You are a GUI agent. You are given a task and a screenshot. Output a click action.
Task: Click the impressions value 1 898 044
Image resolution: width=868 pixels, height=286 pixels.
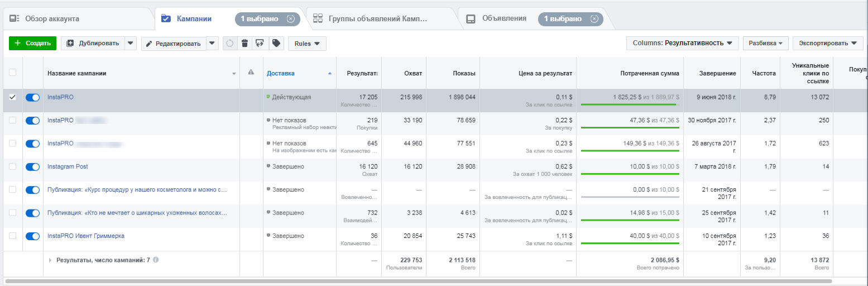click(462, 97)
